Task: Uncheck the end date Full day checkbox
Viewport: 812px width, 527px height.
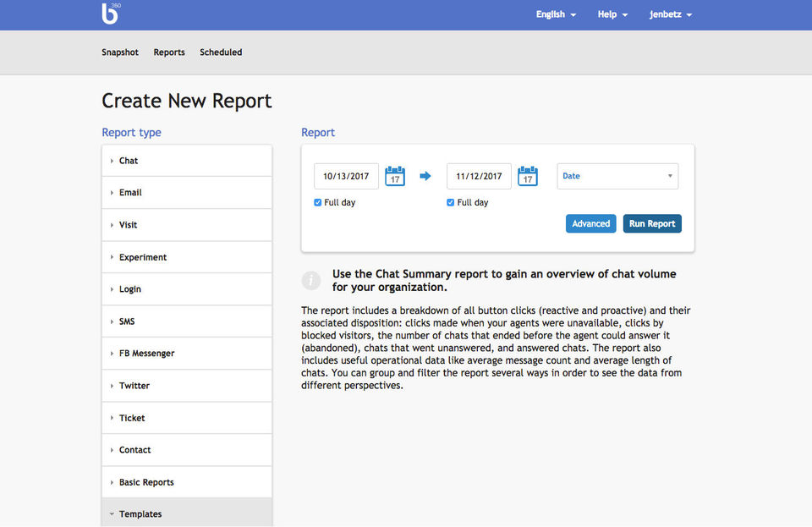Action: (x=451, y=203)
